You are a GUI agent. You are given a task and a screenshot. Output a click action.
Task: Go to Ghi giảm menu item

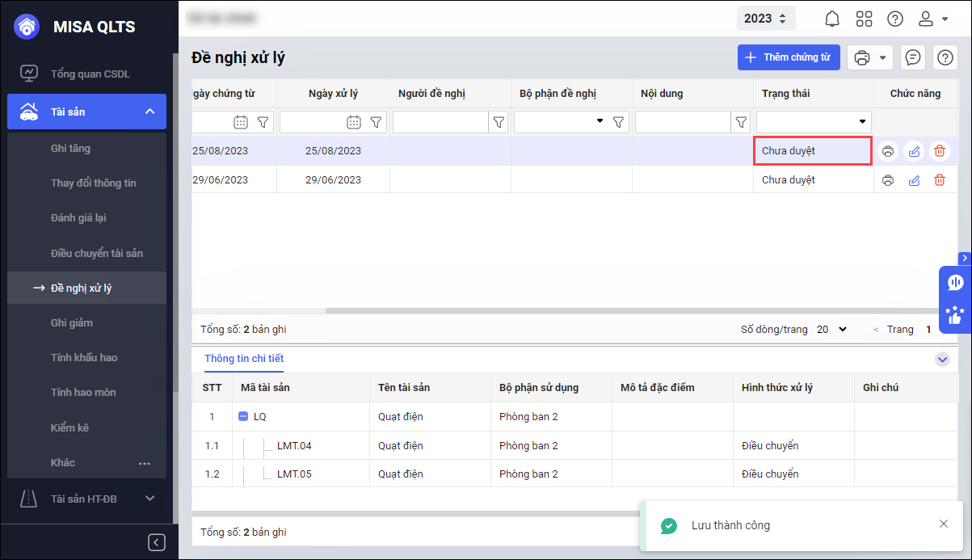pyautogui.click(x=72, y=322)
